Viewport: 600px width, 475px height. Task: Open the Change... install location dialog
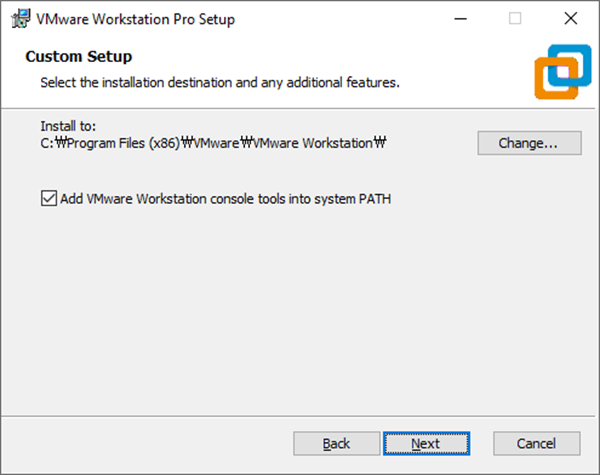(x=527, y=143)
